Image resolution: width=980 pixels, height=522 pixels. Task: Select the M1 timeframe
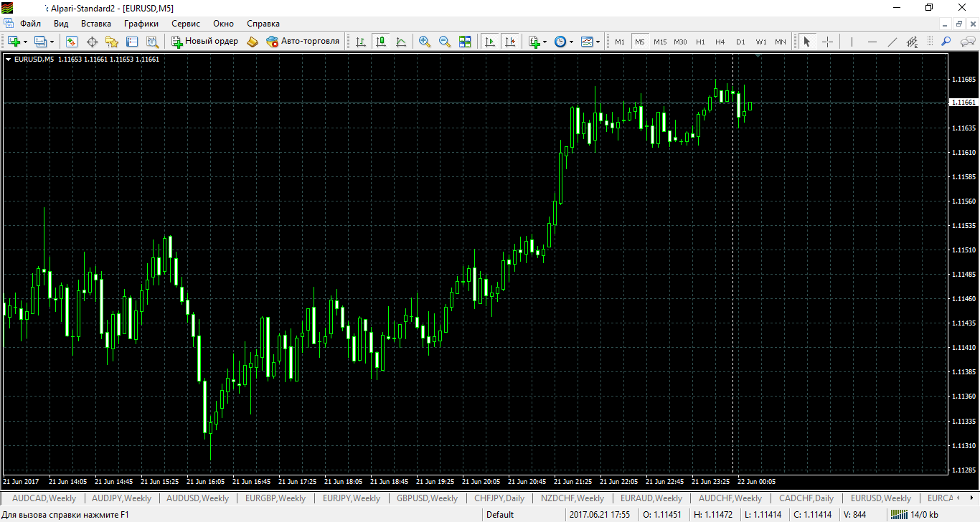(x=619, y=42)
